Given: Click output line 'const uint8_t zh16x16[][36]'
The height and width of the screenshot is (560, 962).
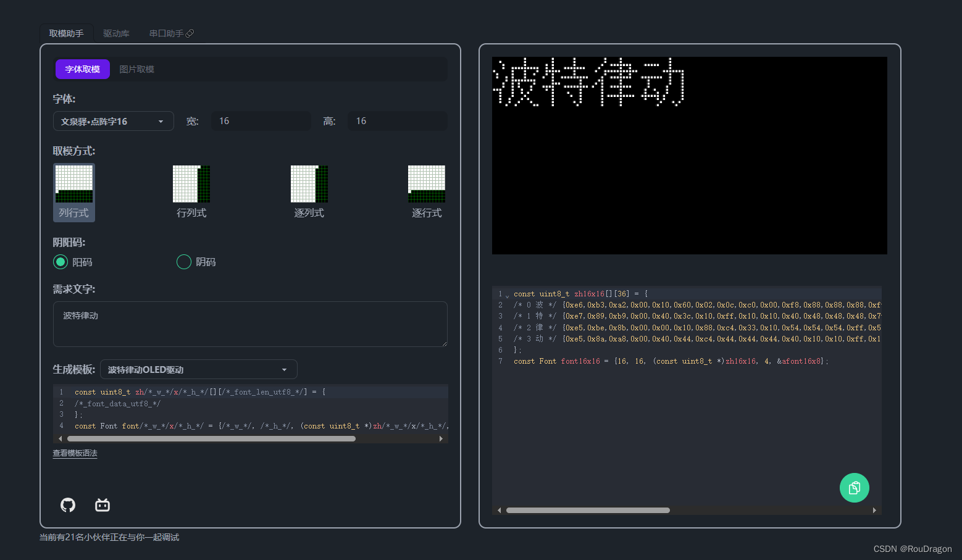Looking at the screenshot, I should [x=581, y=294].
